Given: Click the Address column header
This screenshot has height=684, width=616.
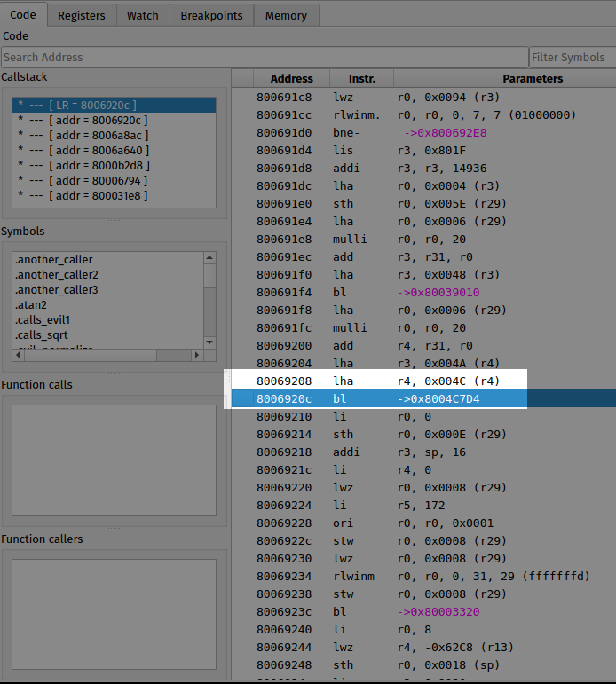Looking at the screenshot, I should click(292, 79).
